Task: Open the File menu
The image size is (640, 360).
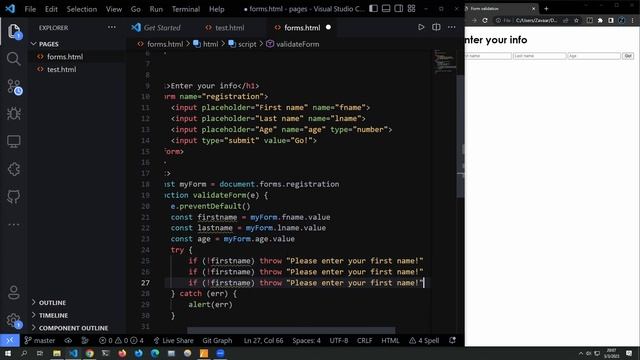Action: click(30, 9)
